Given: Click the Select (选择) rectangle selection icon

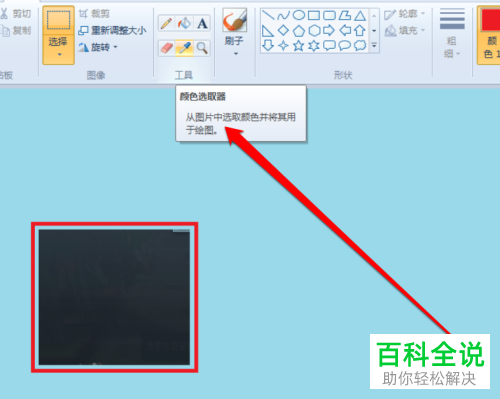Looking at the screenshot, I should pos(58,20).
